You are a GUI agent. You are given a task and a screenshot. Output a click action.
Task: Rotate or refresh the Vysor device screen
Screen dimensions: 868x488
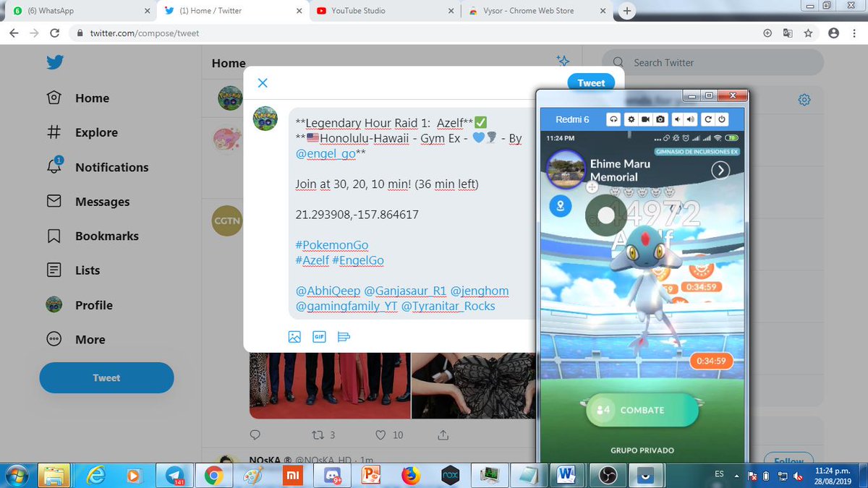(708, 119)
